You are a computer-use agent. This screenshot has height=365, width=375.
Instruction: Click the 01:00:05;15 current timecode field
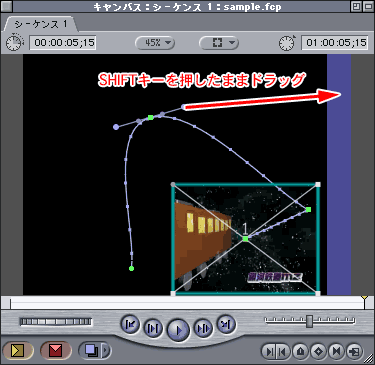[x=335, y=43]
